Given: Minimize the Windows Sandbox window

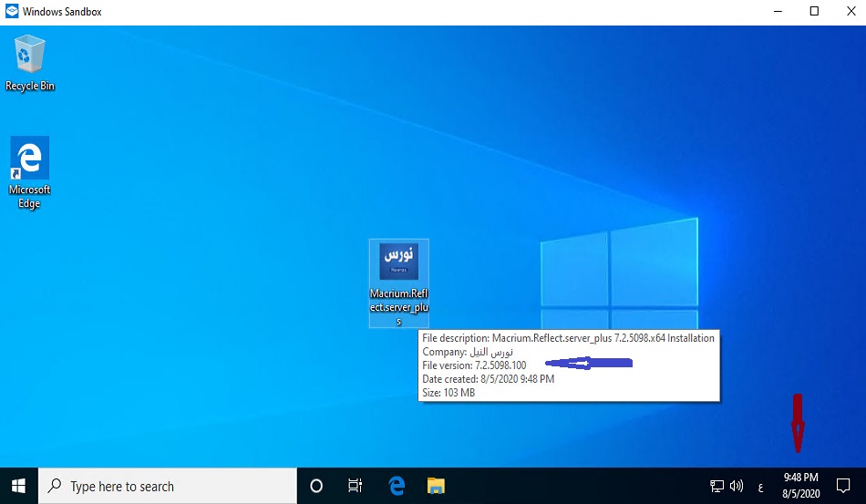Looking at the screenshot, I should coord(778,12).
